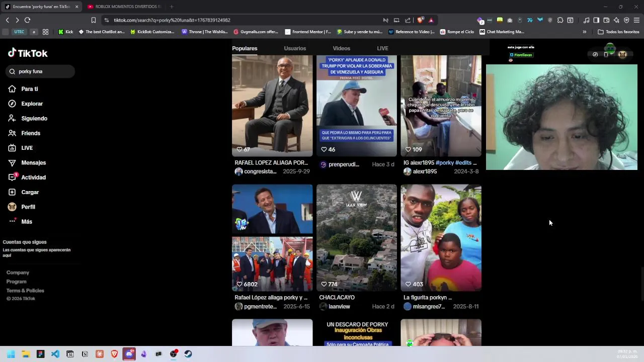Open Steam from taskbar
This screenshot has height=362, width=644.
tap(188, 354)
